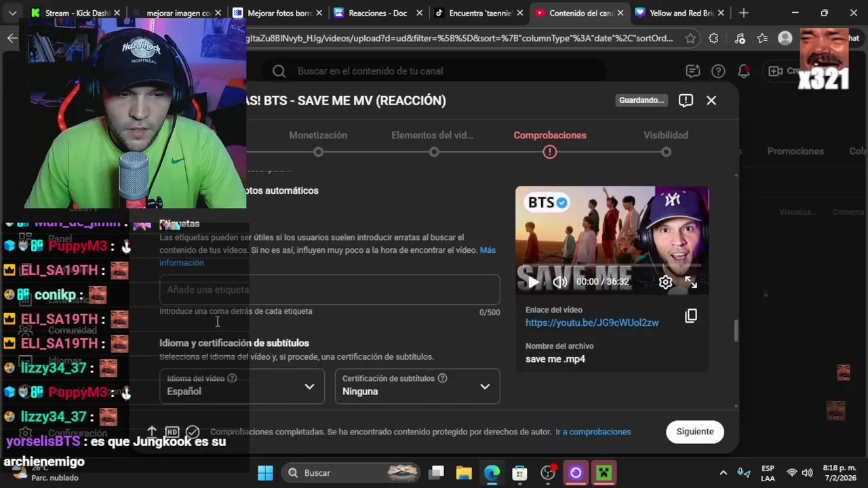Show help for Certificación de subtítulos
Viewport: 868px width, 488px height.
tap(442, 378)
